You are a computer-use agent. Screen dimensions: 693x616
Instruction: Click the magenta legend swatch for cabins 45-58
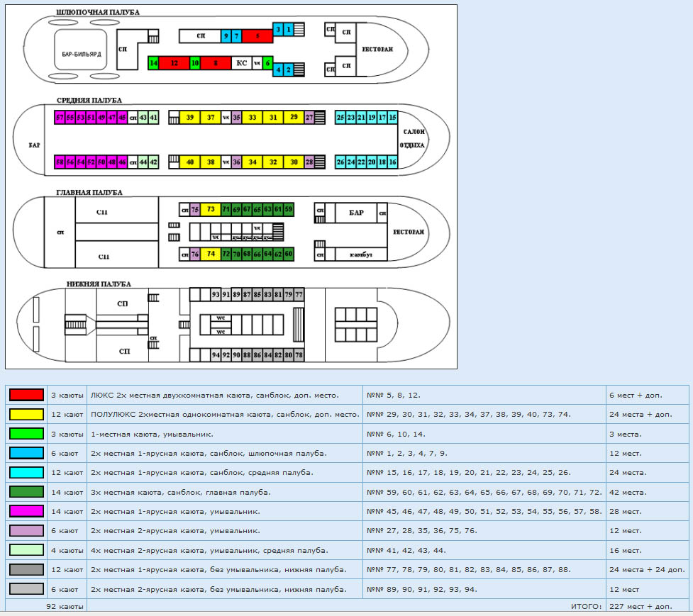point(26,511)
